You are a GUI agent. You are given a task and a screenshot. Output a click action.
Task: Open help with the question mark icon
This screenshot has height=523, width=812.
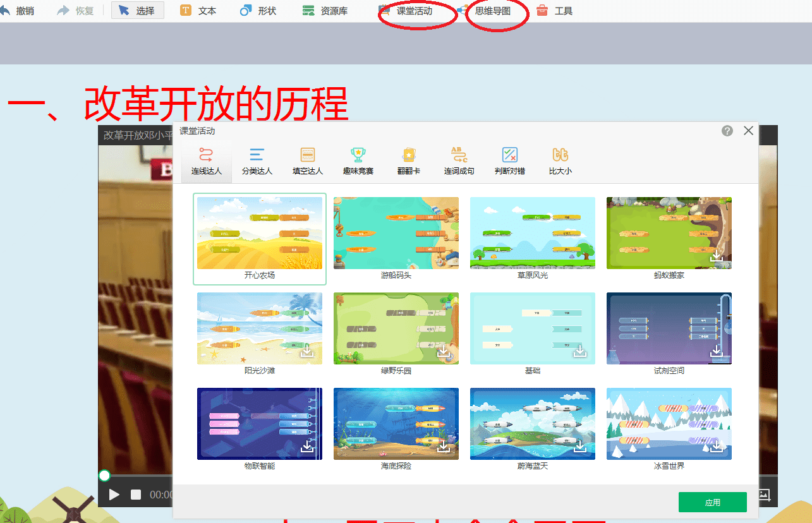point(727,131)
